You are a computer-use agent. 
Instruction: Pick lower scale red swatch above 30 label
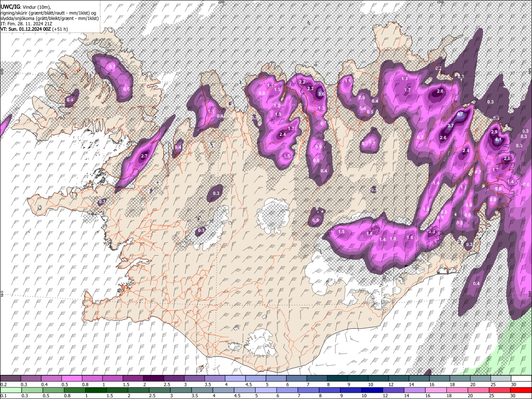pos(521,390)
